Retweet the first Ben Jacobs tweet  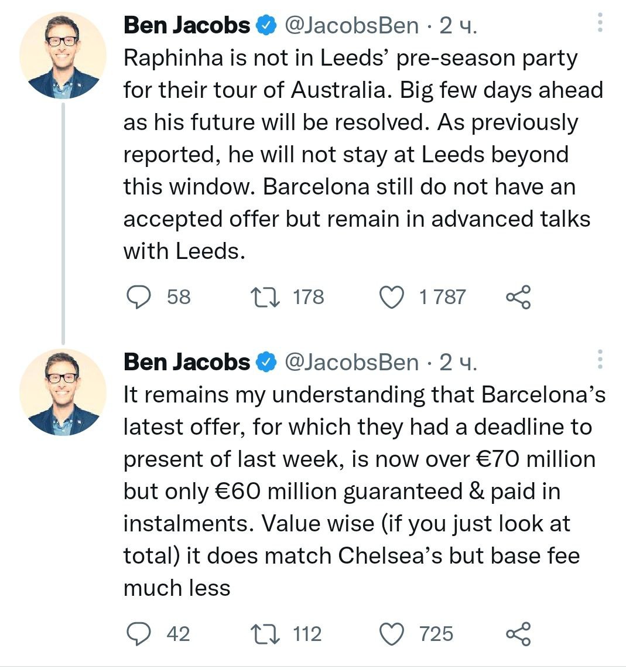(264, 297)
